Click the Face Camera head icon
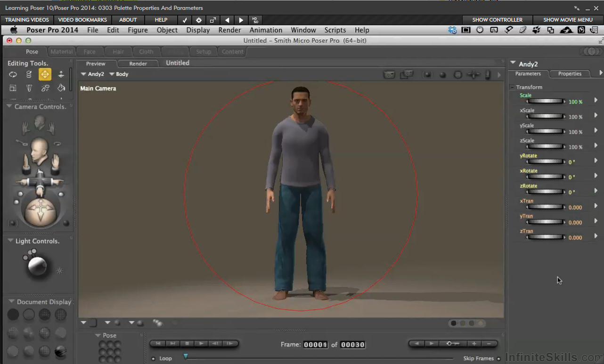This screenshot has height=364, width=604. pos(39,122)
